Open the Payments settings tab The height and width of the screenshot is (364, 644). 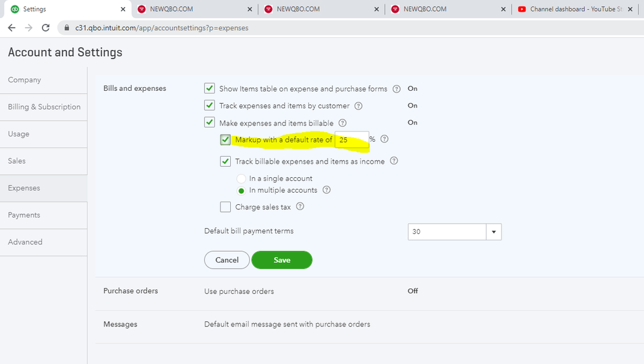click(44, 215)
